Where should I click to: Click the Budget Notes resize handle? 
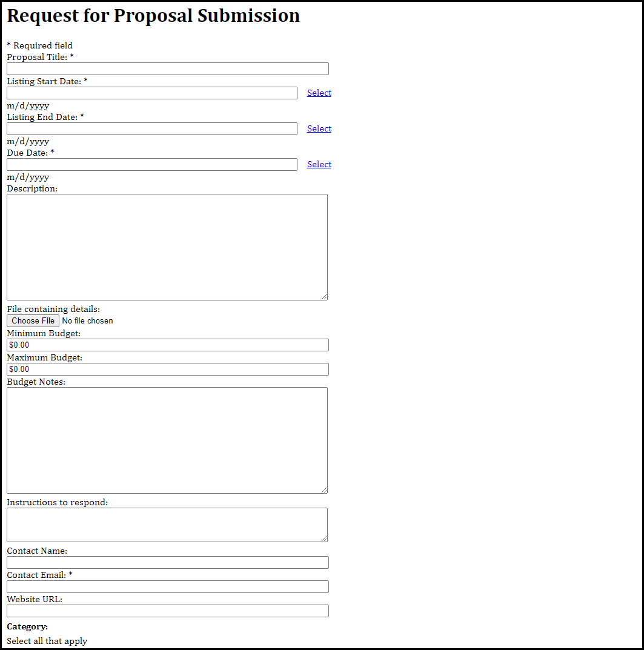(324, 490)
